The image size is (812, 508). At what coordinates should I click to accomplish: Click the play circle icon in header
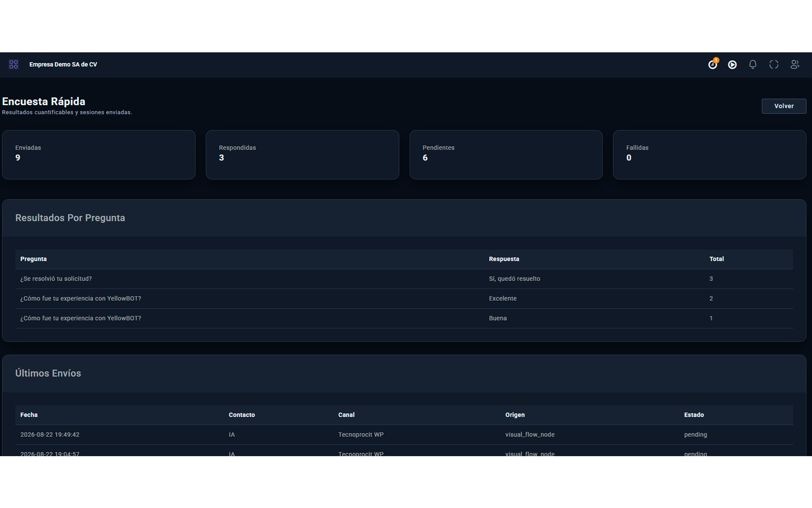coord(732,65)
